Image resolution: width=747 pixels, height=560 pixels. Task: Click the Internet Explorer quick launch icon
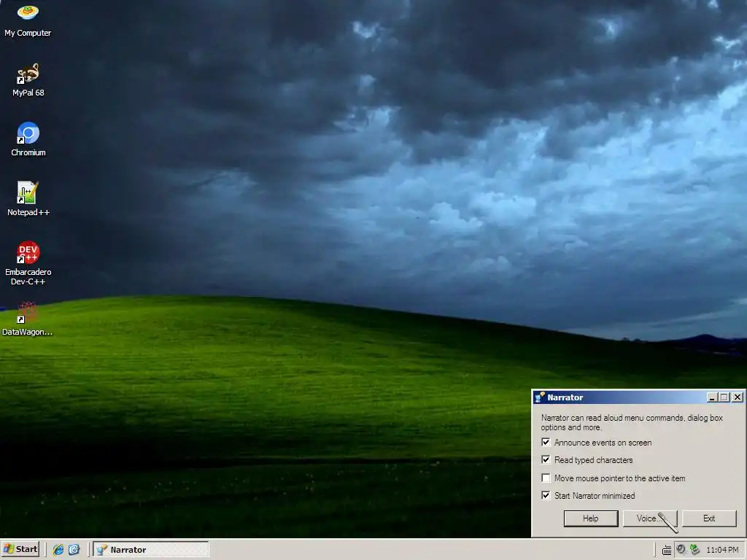pyautogui.click(x=58, y=550)
